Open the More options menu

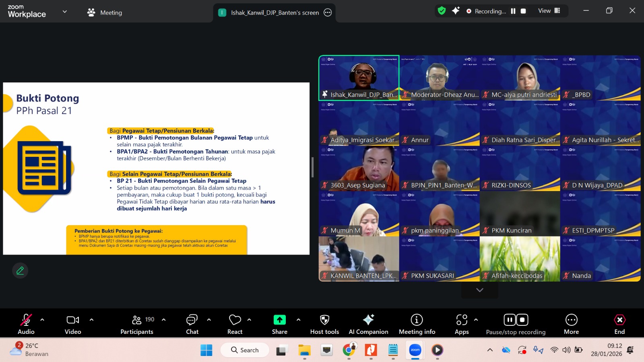tap(571, 320)
